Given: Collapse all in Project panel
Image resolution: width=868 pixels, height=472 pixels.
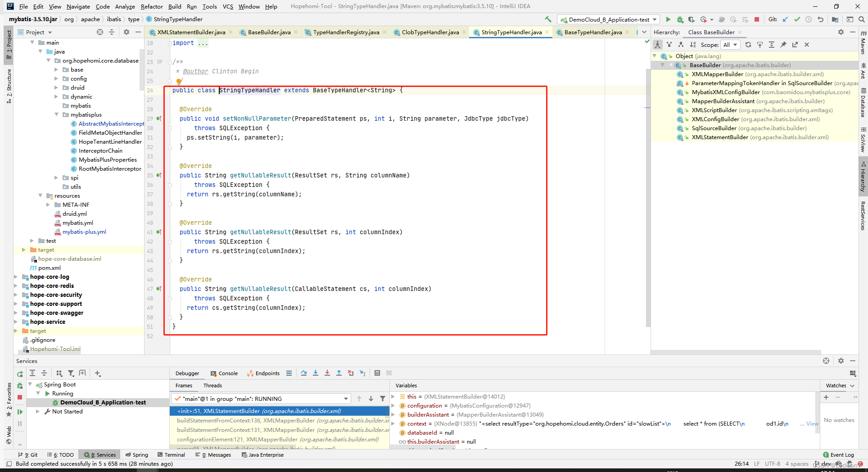Looking at the screenshot, I should 112,32.
